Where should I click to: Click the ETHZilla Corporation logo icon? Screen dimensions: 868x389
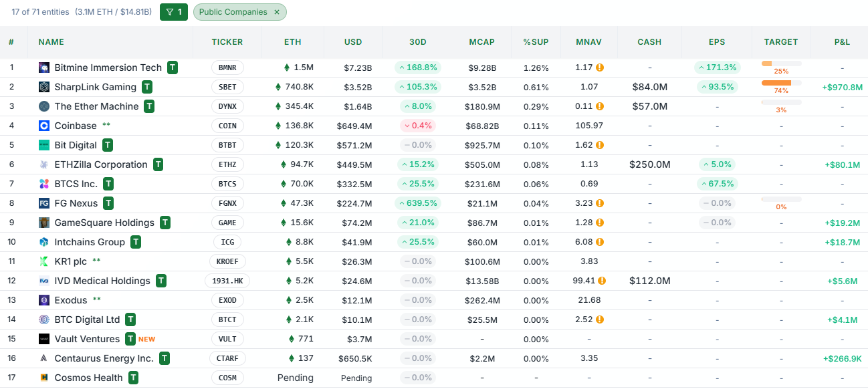(44, 164)
